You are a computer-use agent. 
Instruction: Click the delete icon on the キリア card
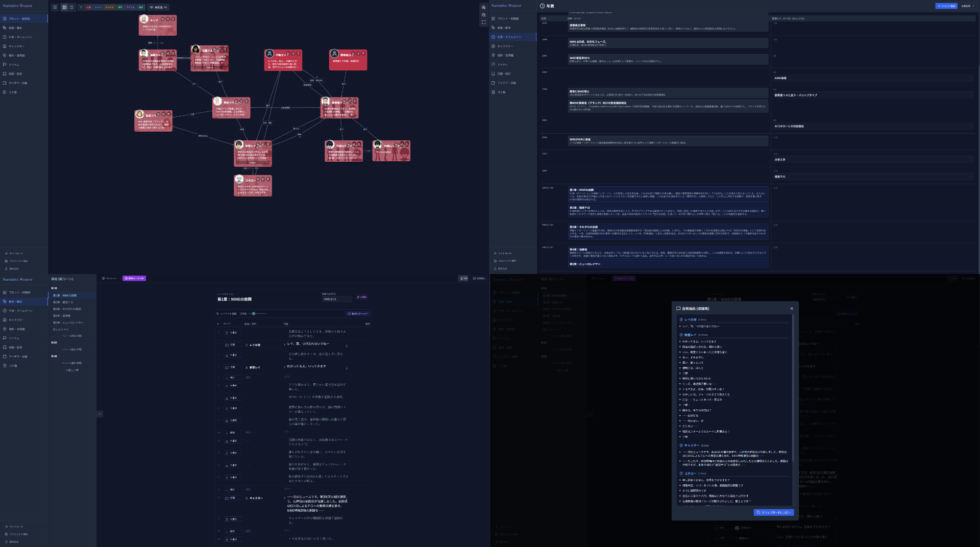tap(173, 19)
